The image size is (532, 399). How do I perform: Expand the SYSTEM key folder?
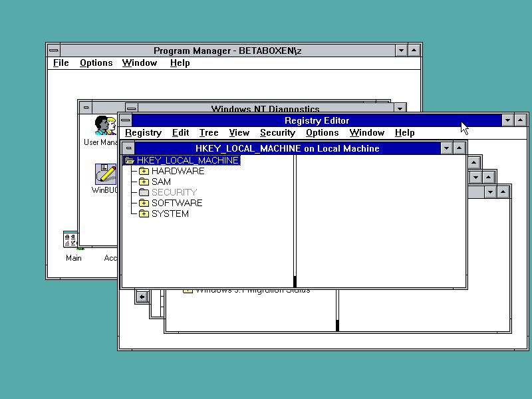pyautogui.click(x=144, y=213)
